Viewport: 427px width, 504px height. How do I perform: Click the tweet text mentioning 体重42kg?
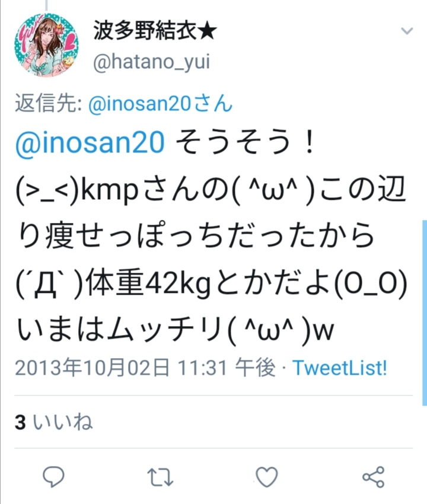[211, 283]
